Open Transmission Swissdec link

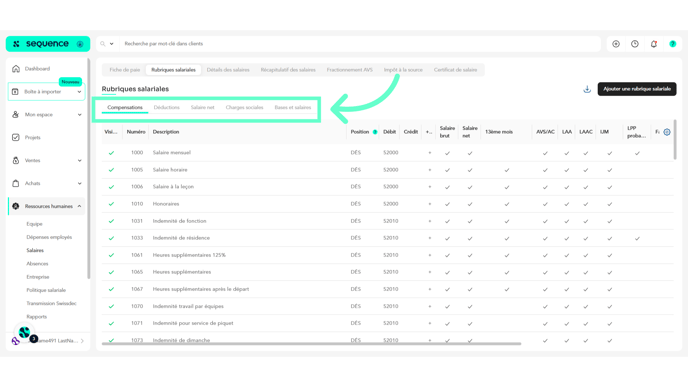(51, 303)
